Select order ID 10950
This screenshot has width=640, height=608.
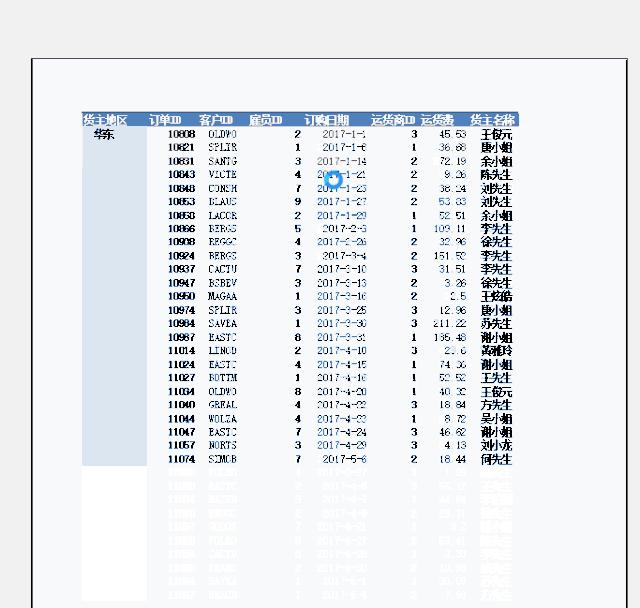[x=182, y=296]
